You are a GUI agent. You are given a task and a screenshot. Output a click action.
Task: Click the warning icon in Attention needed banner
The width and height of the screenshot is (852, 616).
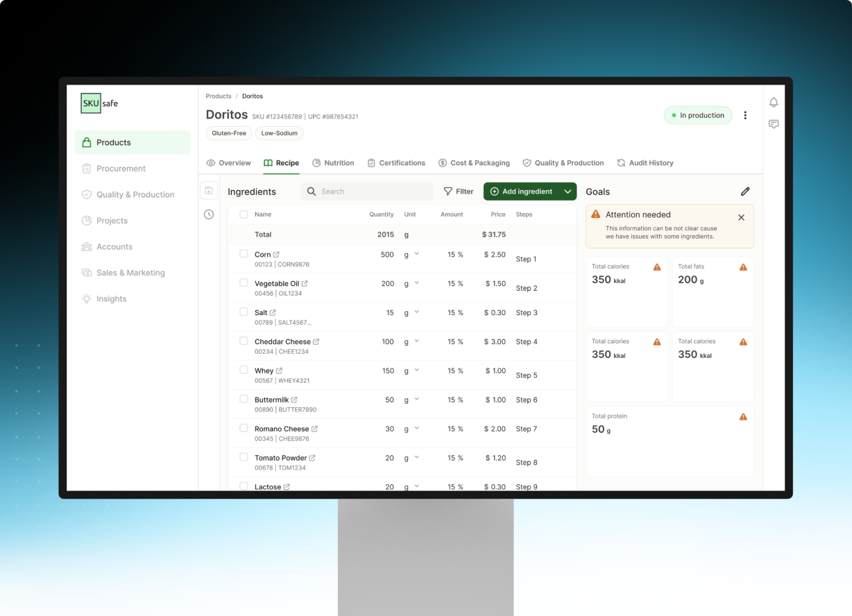pos(595,214)
